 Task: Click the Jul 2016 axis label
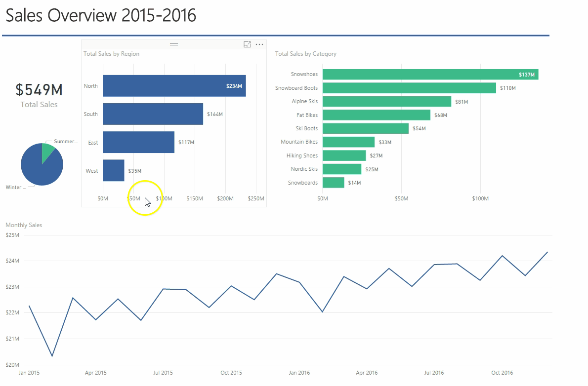[434, 373]
